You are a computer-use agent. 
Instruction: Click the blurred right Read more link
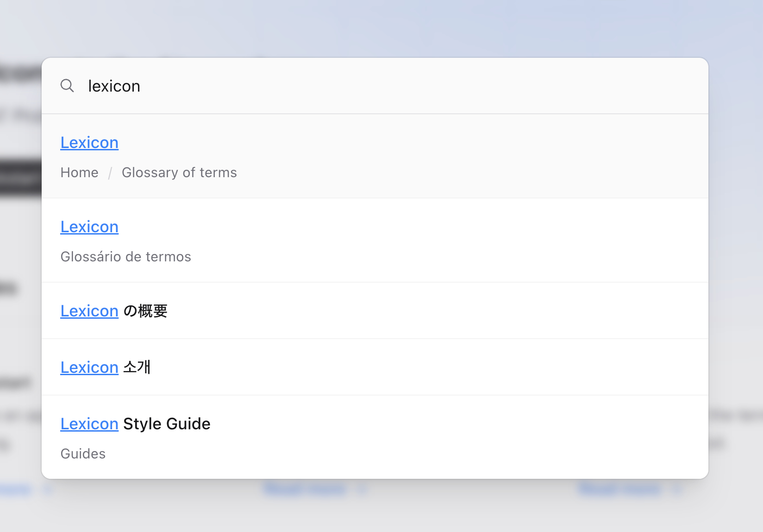(x=619, y=489)
